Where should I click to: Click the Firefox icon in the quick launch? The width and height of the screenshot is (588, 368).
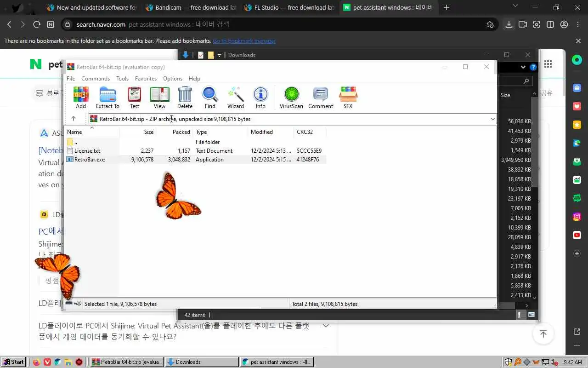coord(36,362)
